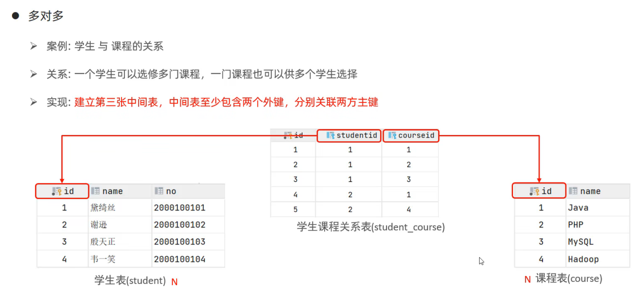
Task: Click the student number 2000100102
Action: [180, 225]
